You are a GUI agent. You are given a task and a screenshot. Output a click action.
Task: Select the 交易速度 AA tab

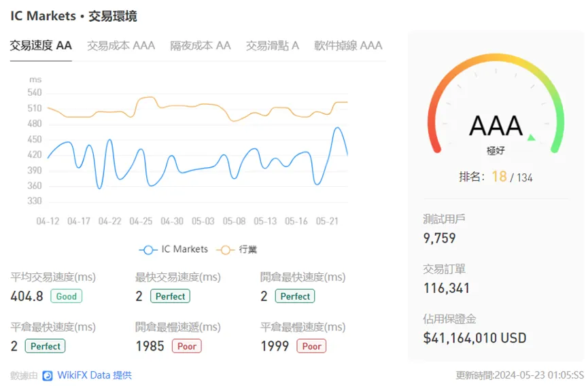pyautogui.click(x=41, y=46)
